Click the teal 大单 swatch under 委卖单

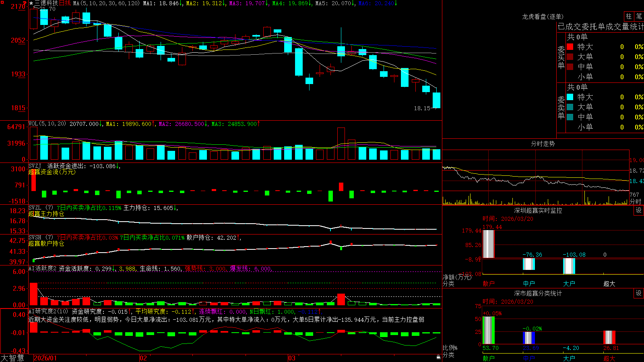(x=570, y=107)
